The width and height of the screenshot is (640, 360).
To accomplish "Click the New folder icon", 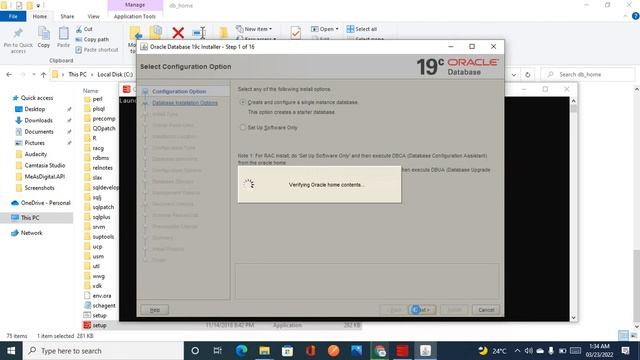I will [223, 33].
